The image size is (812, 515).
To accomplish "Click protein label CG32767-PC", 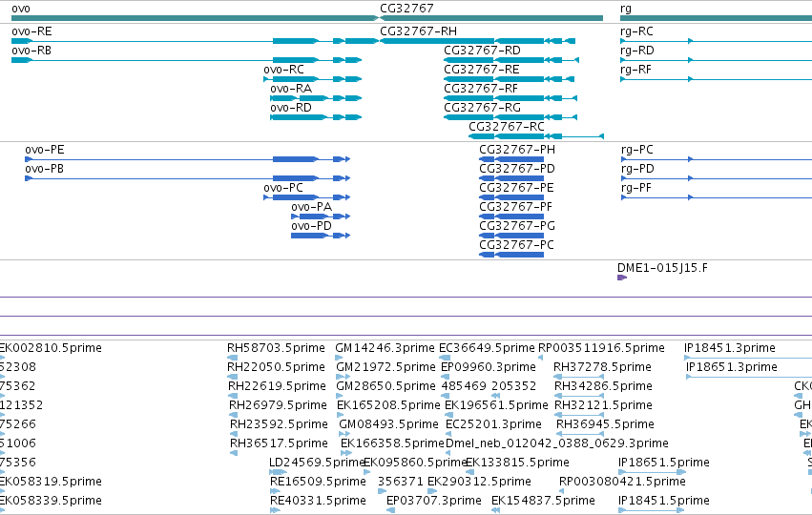I will point(516,245).
